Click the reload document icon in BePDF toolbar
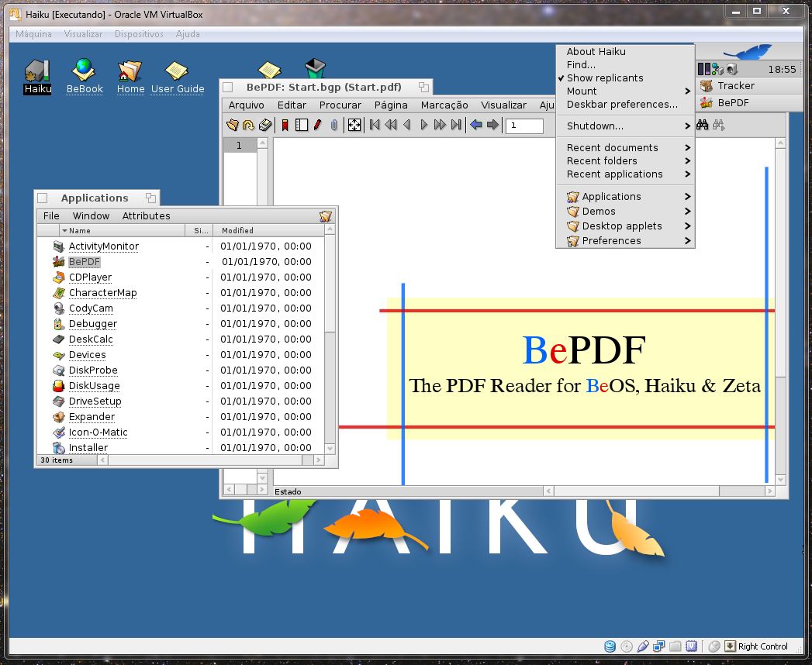This screenshot has height=665, width=812. 248,125
